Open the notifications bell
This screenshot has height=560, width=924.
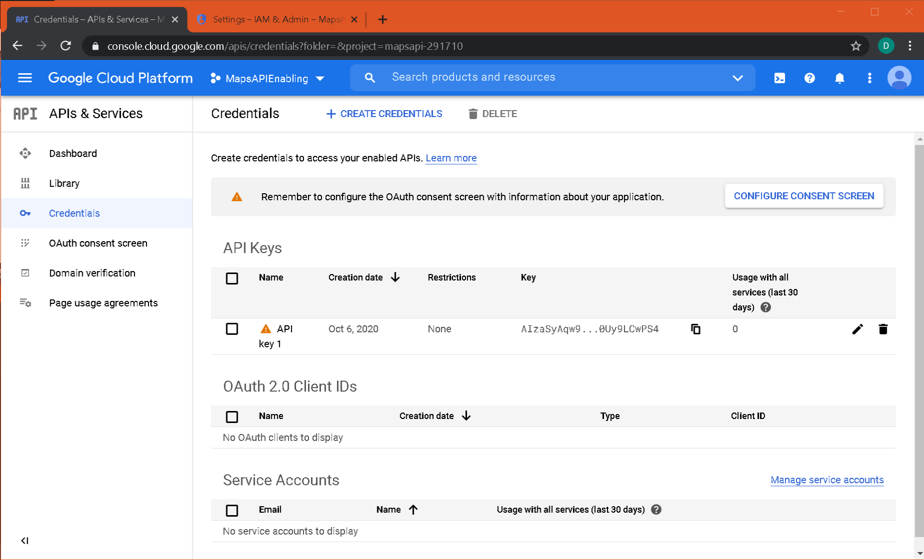click(x=839, y=78)
